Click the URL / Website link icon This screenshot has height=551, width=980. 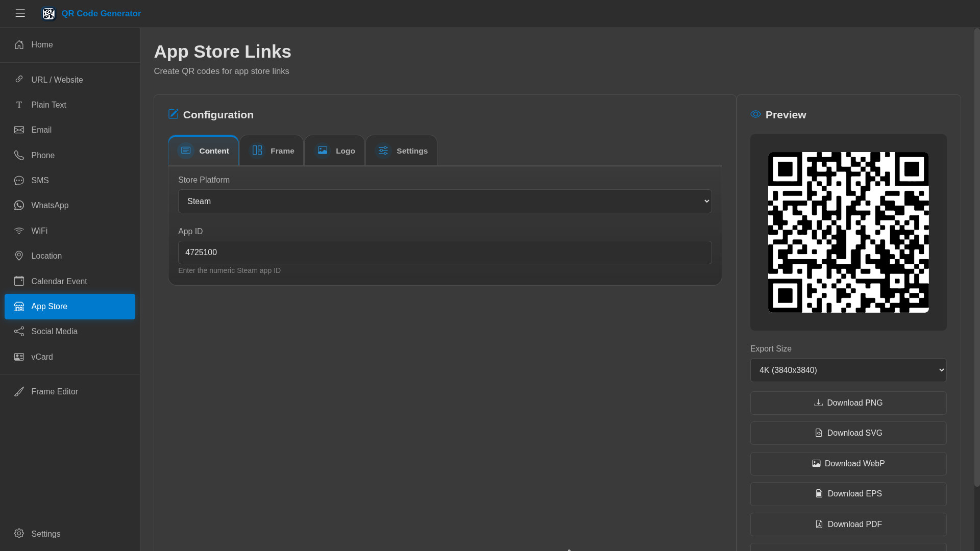(x=19, y=80)
